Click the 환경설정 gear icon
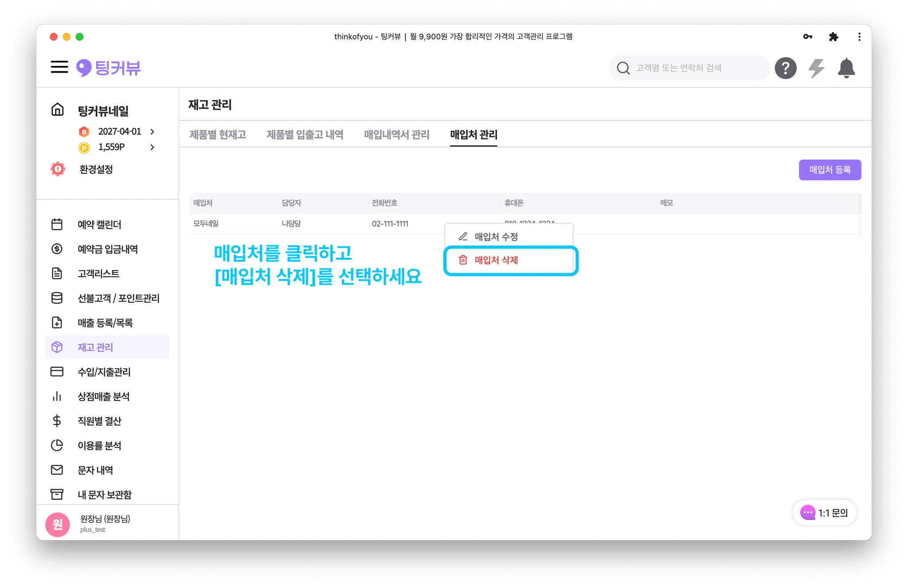The image size is (908, 588). pyautogui.click(x=58, y=169)
